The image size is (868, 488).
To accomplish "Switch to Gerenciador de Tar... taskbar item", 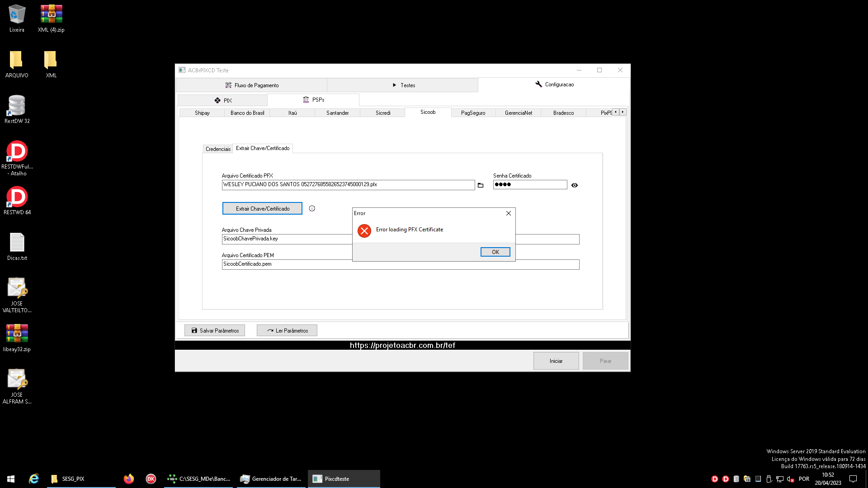I will tap(271, 479).
